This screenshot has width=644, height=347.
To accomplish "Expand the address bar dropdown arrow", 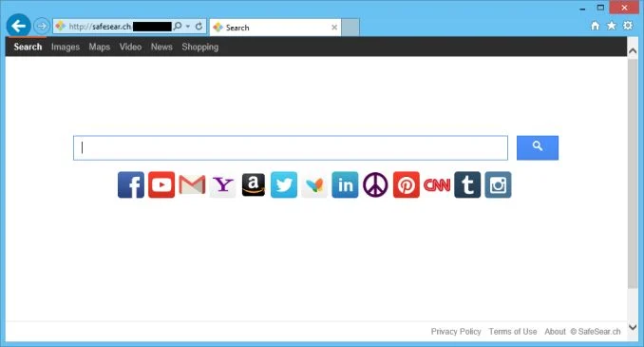I will tap(188, 27).
